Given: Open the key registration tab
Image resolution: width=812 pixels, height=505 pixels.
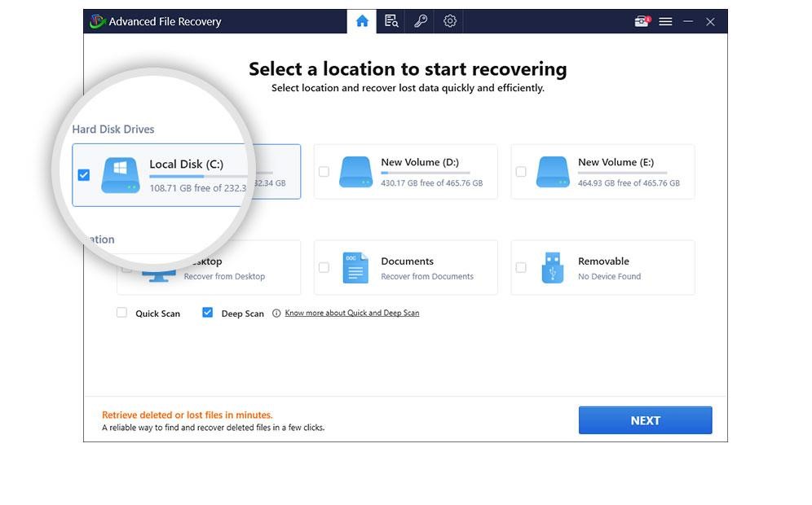Looking at the screenshot, I should click(x=421, y=21).
